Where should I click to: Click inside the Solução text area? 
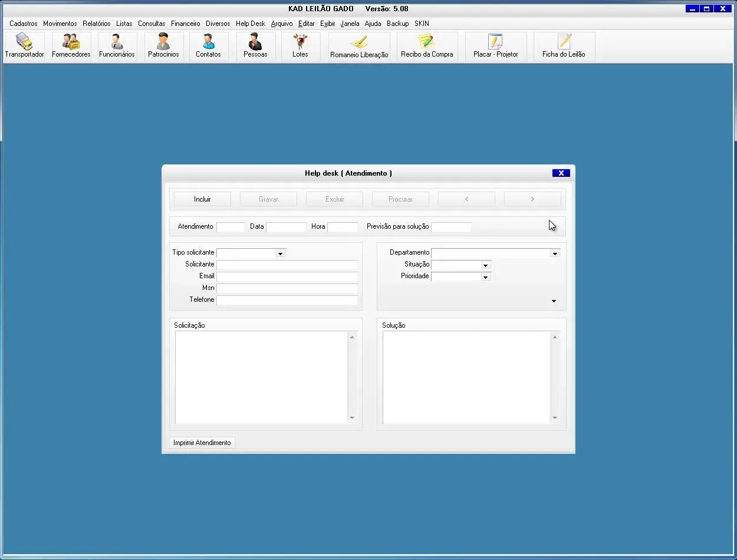466,377
